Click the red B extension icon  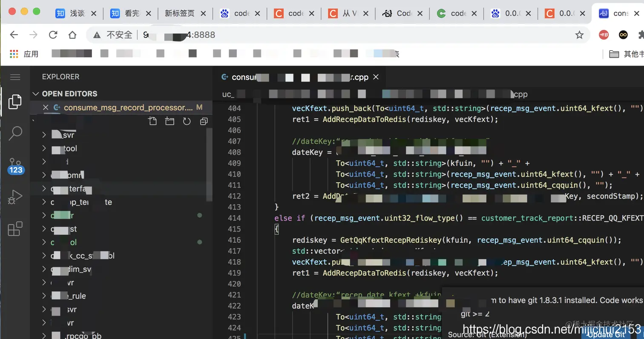coord(604,35)
